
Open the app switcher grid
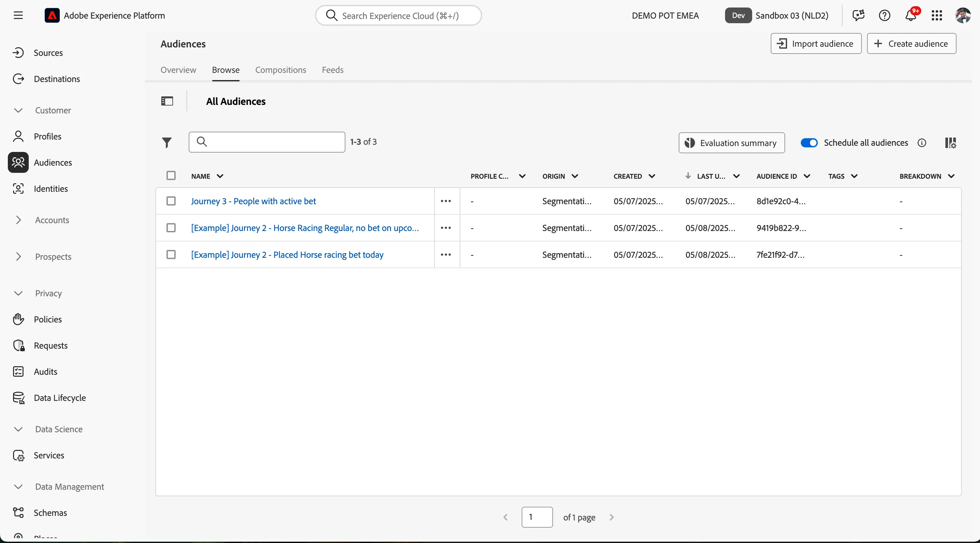click(937, 15)
